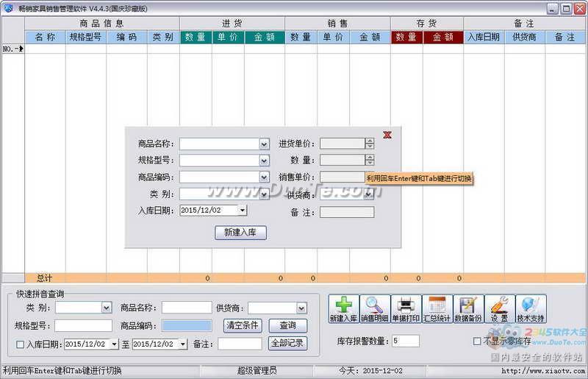The width and height of the screenshot is (588, 379).
Task: Click the 全部记录 button
Action: 287,344
